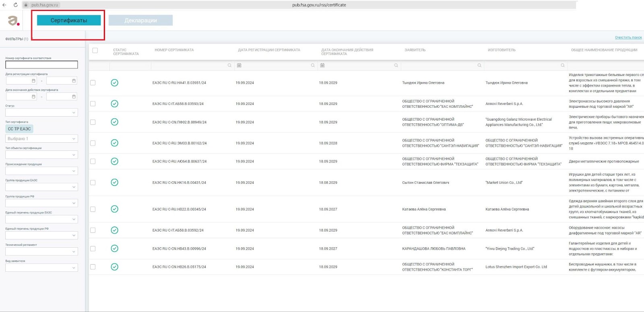Open the Статус filter dropdown
This screenshot has height=312, width=644.
click(x=41, y=113)
